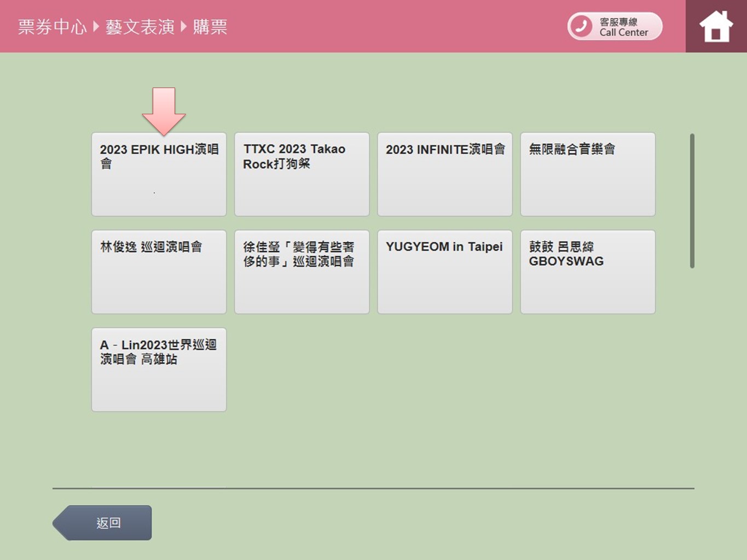Navigate to 票券中心 in the breadcrumb
This screenshot has height=560, width=747.
tap(52, 27)
